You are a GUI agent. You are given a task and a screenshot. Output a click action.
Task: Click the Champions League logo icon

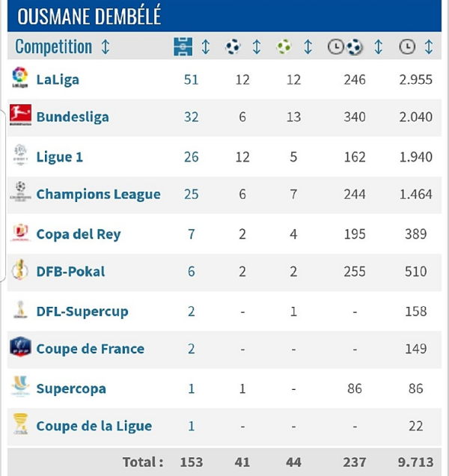coord(20,193)
